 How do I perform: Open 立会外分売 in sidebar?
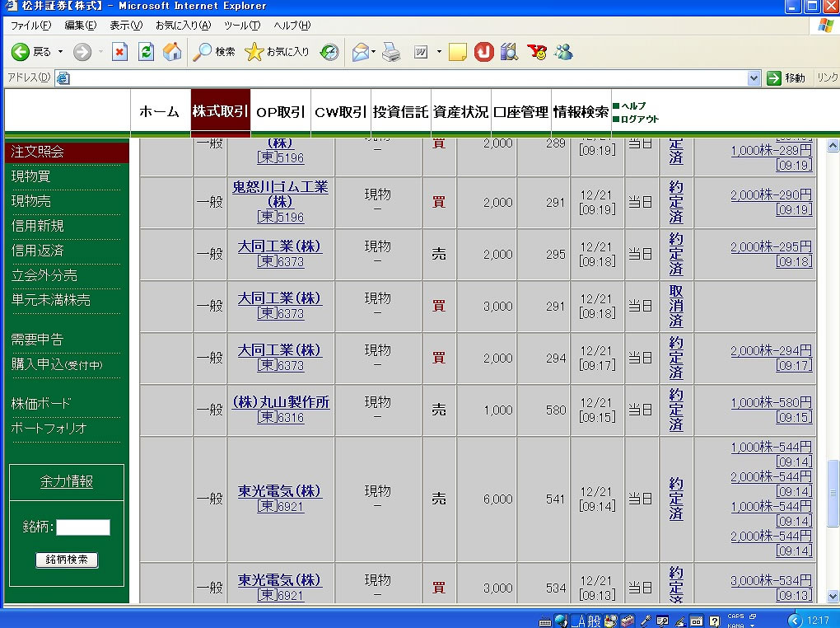tap(44, 275)
